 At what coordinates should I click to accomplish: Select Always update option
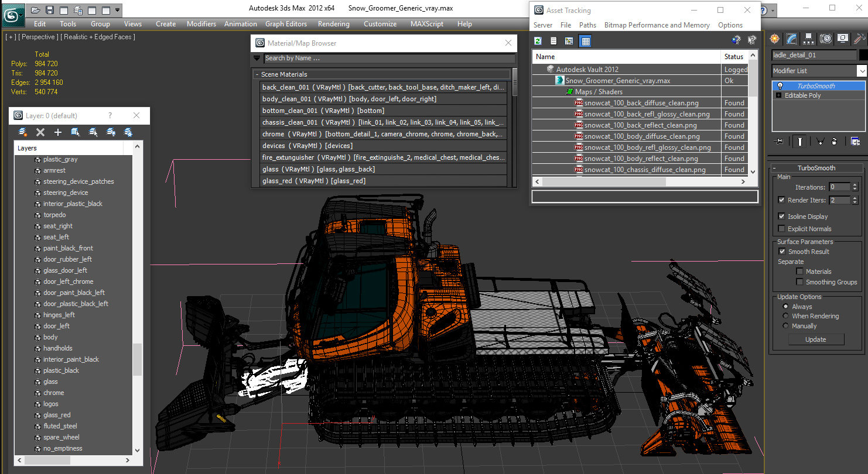coord(785,307)
